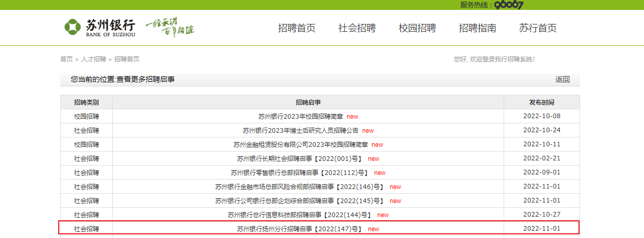Viewport: 644px width, 238px height.
Task: Open 零售银行总部招聘启事【2022(112)号】
Action: pos(300,172)
